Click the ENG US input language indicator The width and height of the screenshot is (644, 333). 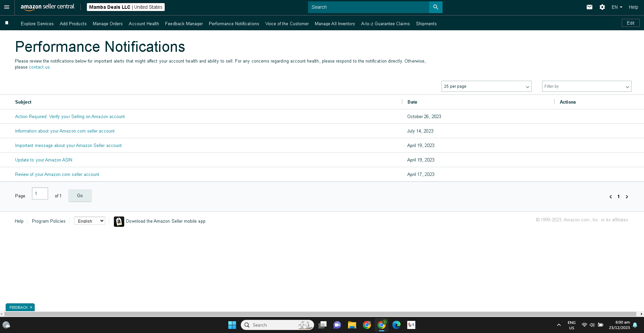pyautogui.click(x=572, y=325)
